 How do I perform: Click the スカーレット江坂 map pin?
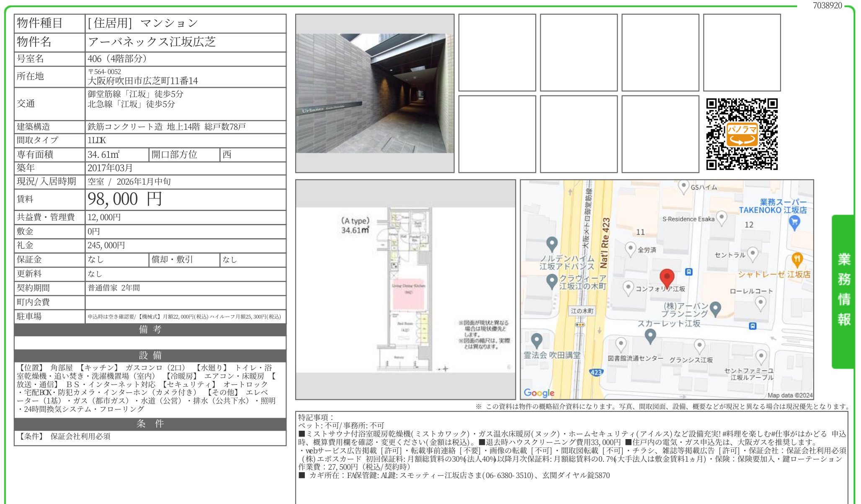(650, 336)
